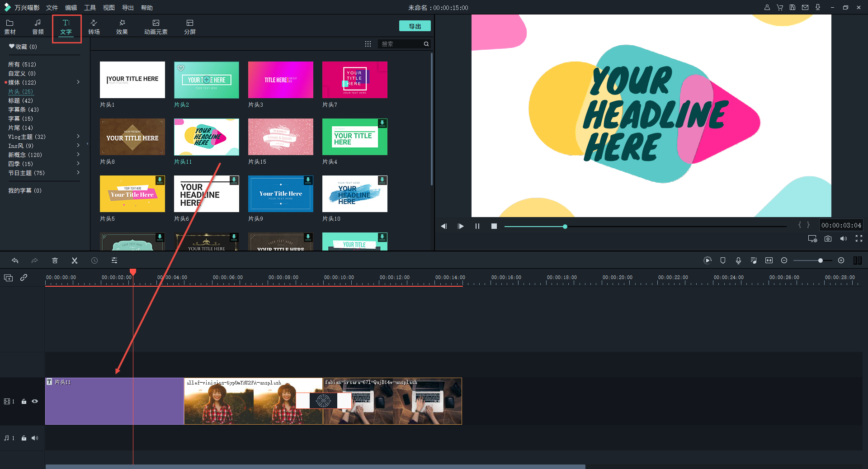Image resolution: width=868 pixels, height=469 pixels.
Task: Select the 片头11 template thumbnail
Action: pos(206,137)
